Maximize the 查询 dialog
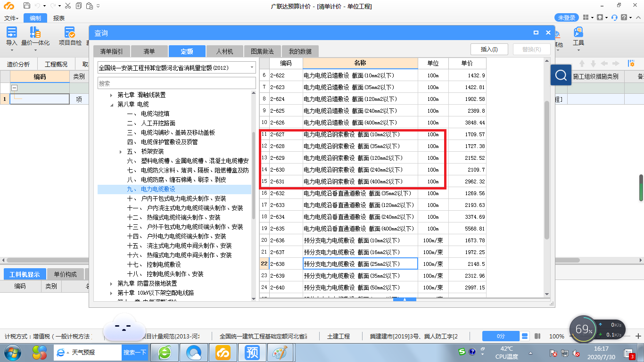This screenshot has height=362, width=644. click(536, 33)
